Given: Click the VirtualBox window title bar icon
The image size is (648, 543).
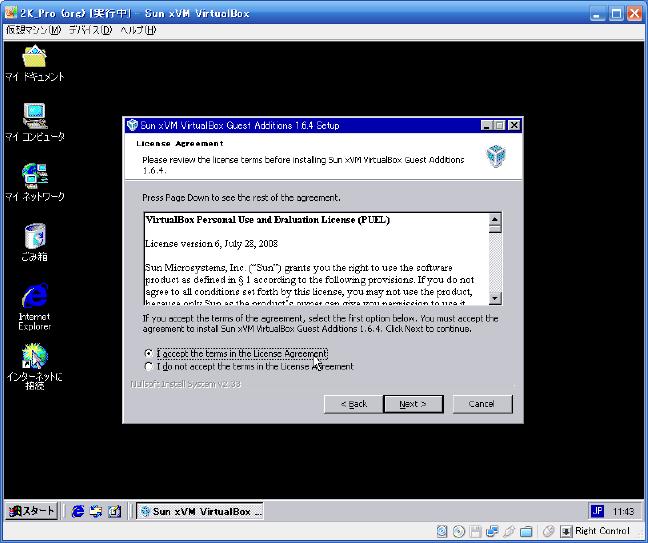Looking at the screenshot, I should (x=11, y=13).
